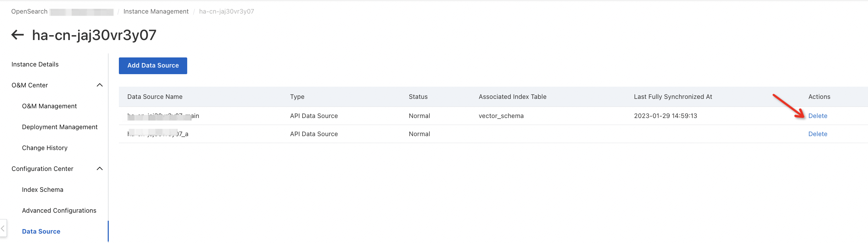Select the Data Source sidebar item
Screen dimensions: 868x243
click(x=41, y=232)
